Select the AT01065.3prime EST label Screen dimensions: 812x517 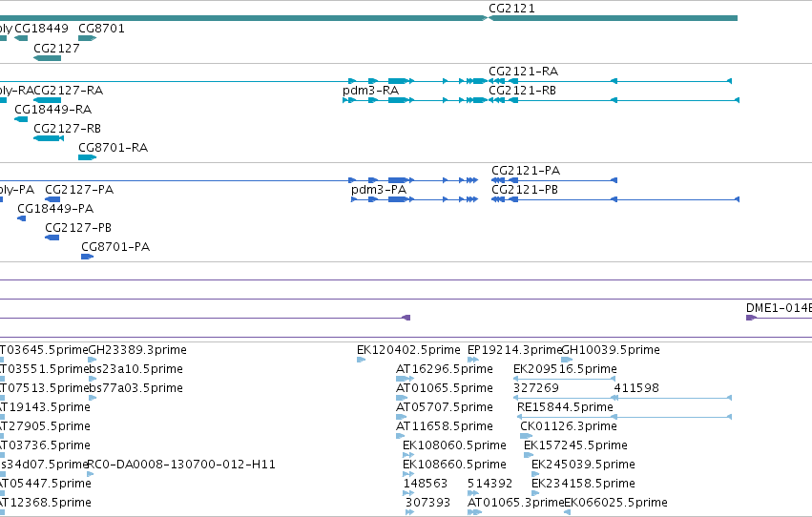click(x=516, y=503)
